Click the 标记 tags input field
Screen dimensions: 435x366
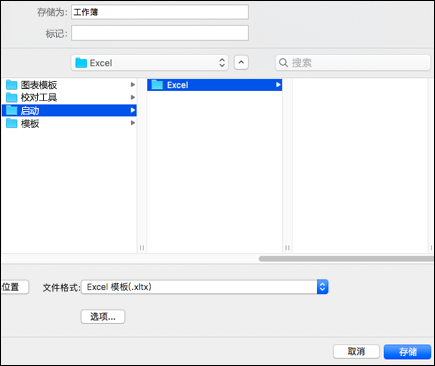click(160, 33)
